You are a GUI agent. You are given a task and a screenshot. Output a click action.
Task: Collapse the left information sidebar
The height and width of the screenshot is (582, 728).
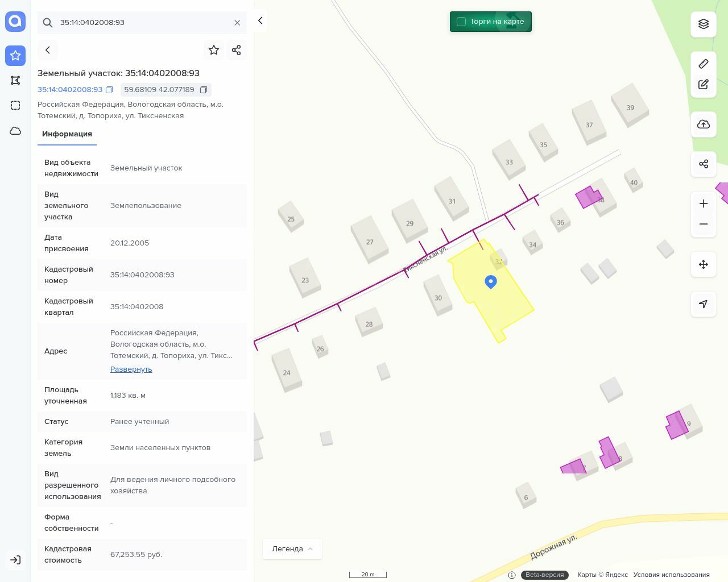(260, 20)
